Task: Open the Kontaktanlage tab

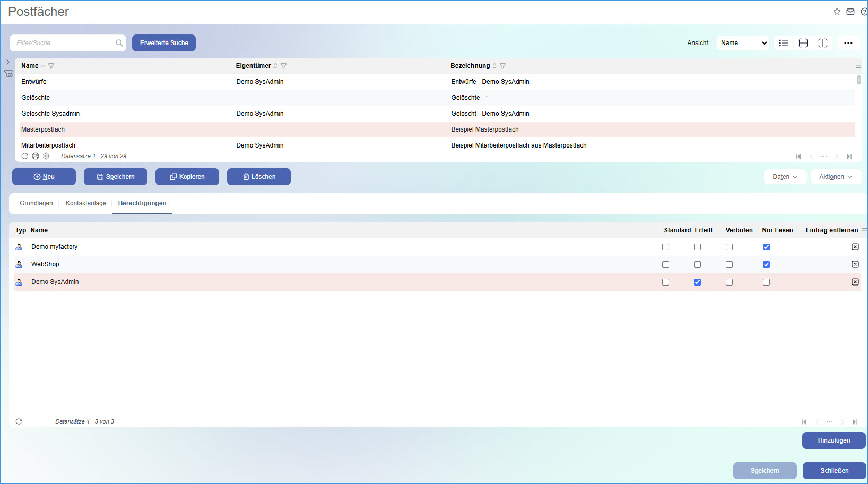Action: tap(86, 203)
